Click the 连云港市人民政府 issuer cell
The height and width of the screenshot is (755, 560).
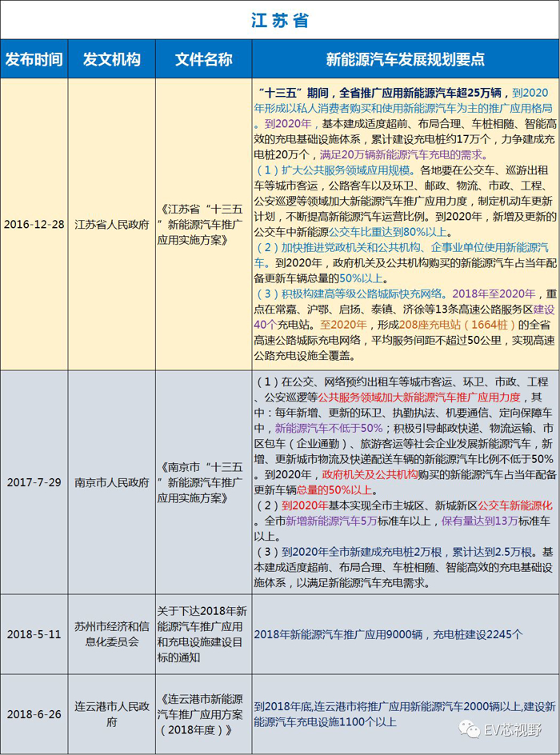(x=111, y=714)
